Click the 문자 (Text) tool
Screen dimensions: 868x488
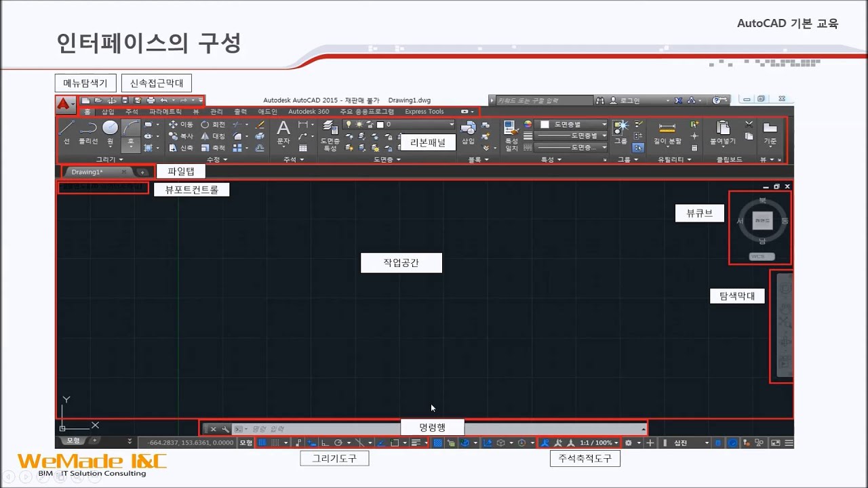(x=283, y=133)
